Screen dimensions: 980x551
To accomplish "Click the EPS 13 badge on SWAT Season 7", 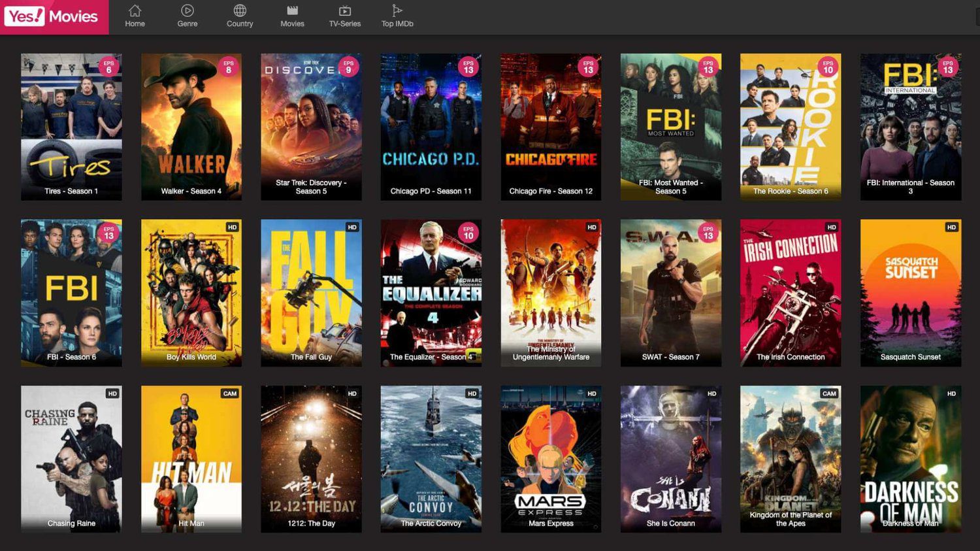I will pos(708,233).
